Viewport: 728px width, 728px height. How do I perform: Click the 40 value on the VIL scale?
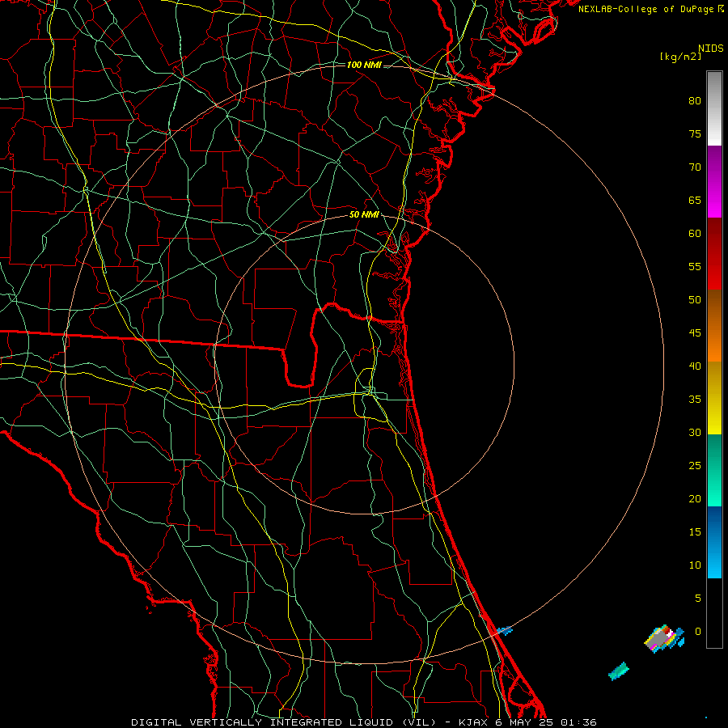(695, 366)
